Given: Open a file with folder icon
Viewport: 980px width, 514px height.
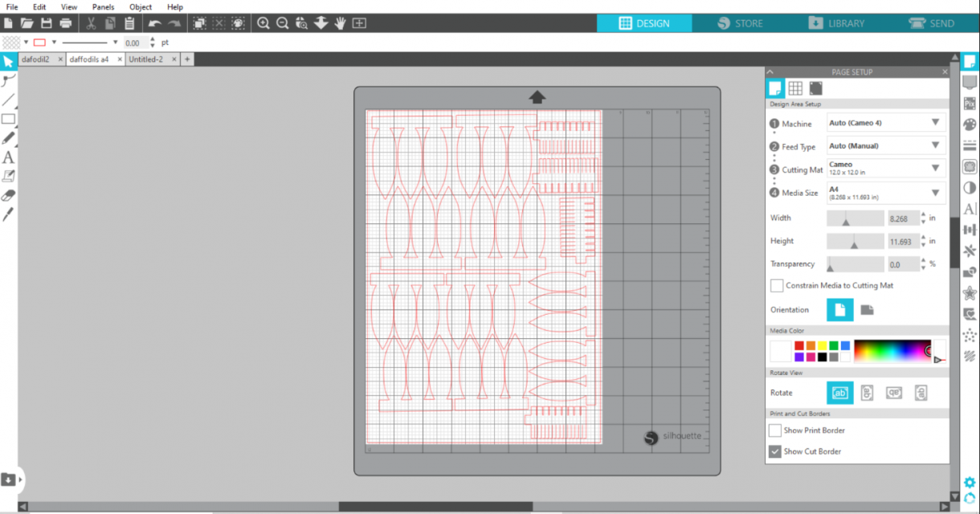Looking at the screenshot, I should click(x=27, y=23).
